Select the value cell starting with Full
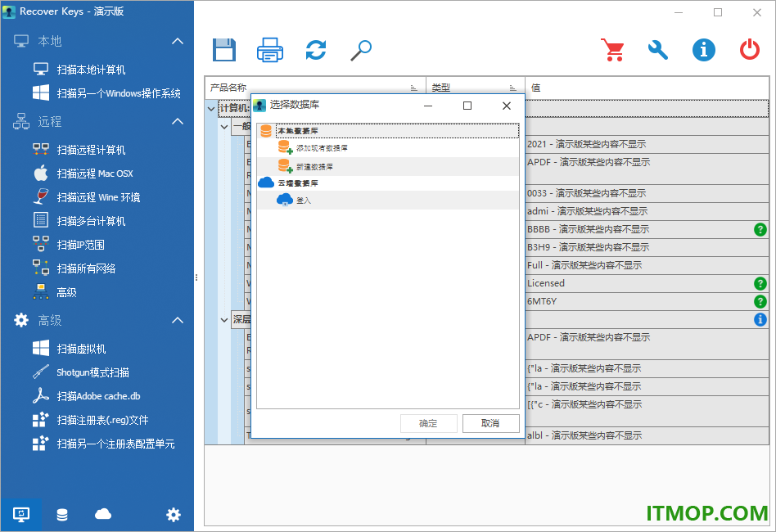This screenshot has width=776, height=532. tap(647, 265)
